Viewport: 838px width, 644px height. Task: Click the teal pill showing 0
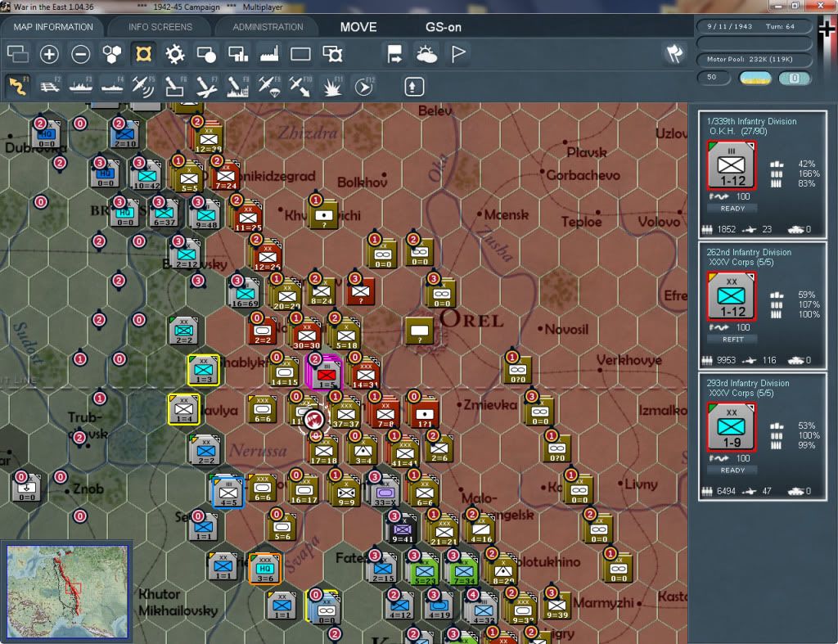[x=795, y=78]
